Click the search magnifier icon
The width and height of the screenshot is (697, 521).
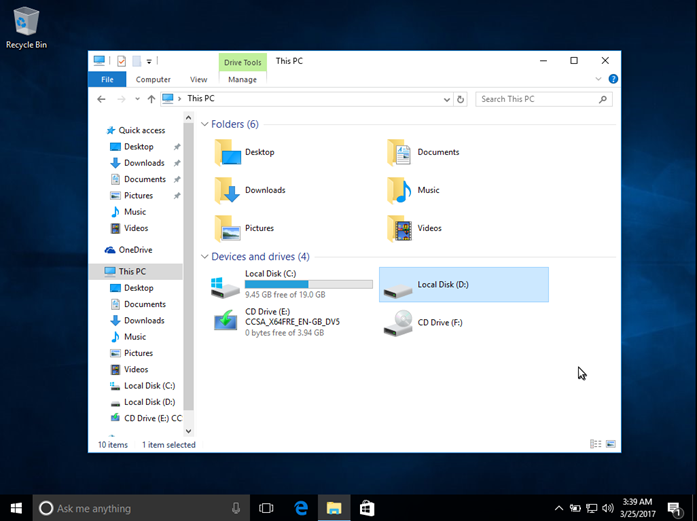(603, 99)
